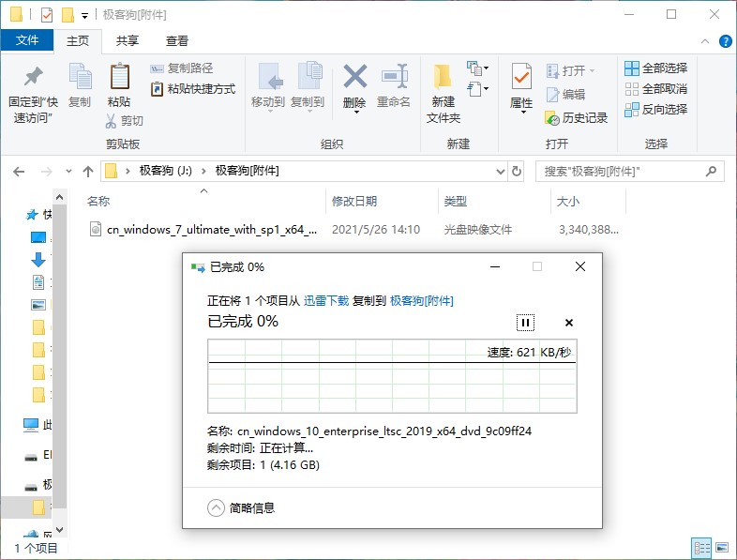Image resolution: width=737 pixels, height=560 pixels.
Task: Expand the Delete (删除) dropdown arrow
Action: pyautogui.click(x=355, y=112)
